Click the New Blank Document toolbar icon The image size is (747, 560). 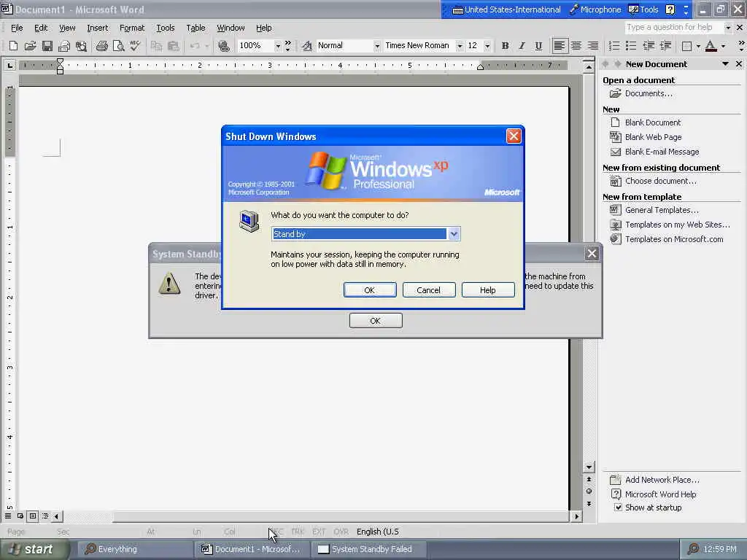(13, 46)
